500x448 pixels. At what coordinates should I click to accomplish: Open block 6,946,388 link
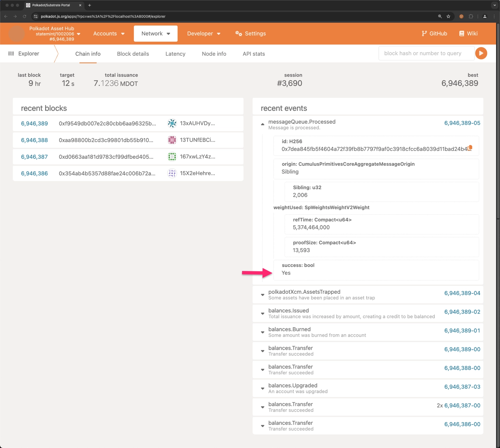34,140
